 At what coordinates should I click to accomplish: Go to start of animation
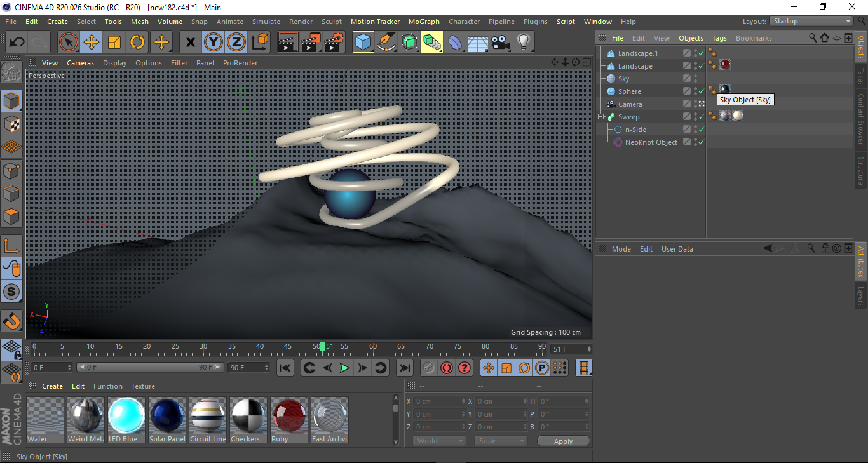pos(285,368)
